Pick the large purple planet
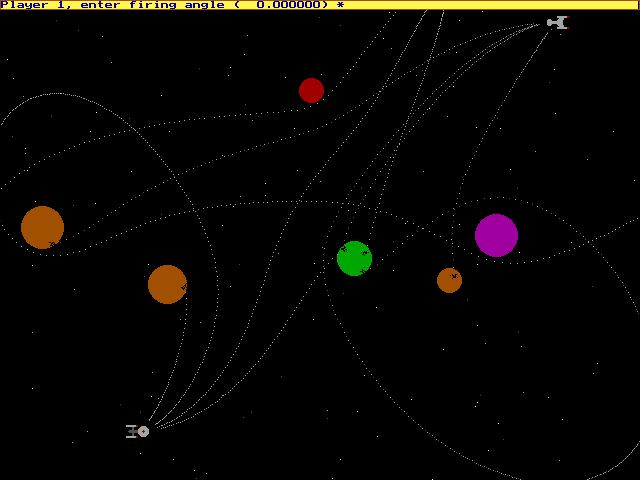The height and width of the screenshot is (480, 640). tap(496, 235)
